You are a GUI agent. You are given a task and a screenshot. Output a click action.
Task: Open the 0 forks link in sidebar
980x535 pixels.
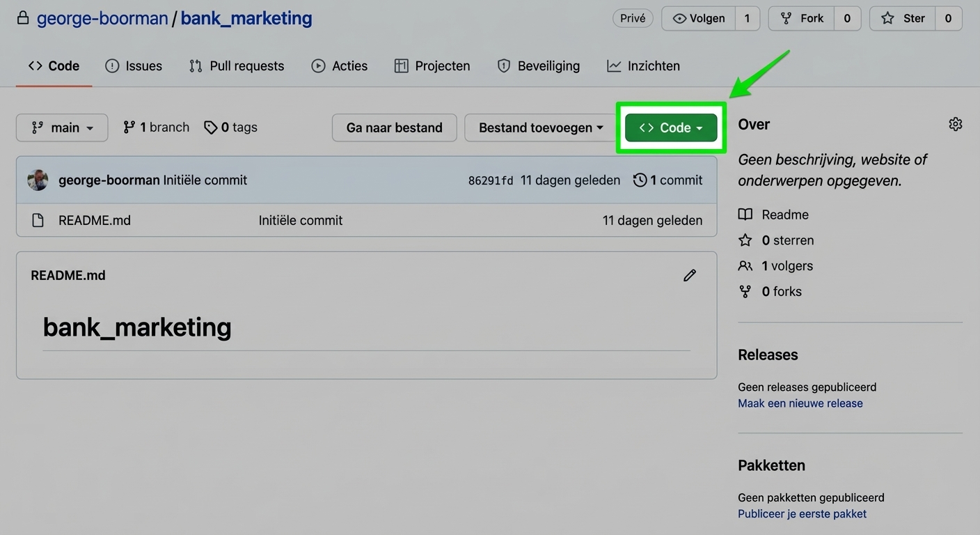point(770,292)
